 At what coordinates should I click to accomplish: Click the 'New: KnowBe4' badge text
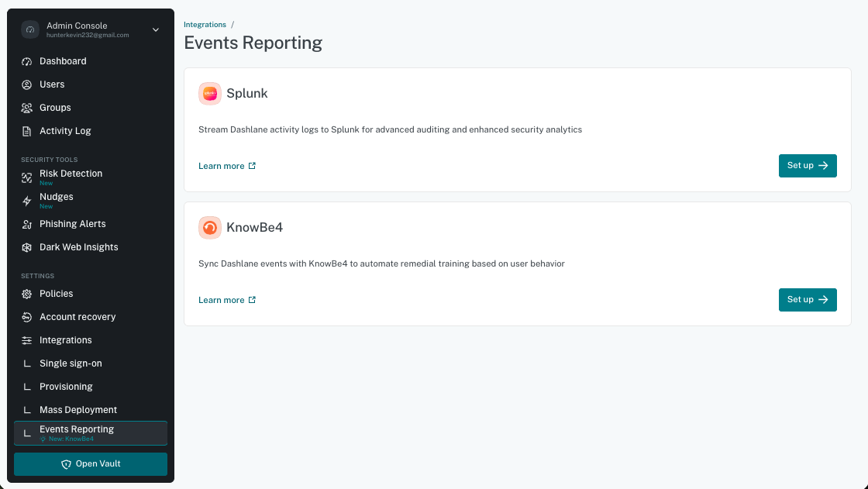tap(71, 439)
